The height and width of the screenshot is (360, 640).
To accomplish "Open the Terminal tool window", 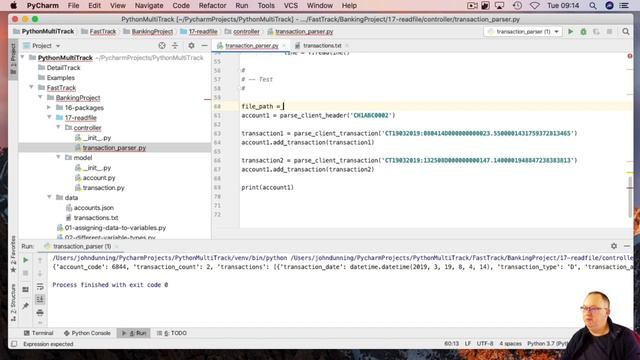I will (39, 333).
